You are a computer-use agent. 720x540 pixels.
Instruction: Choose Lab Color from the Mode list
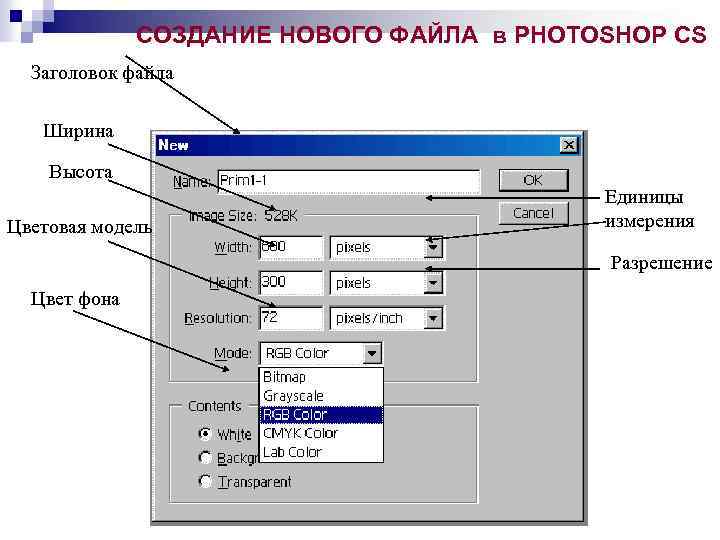pyautogui.click(x=321, y=452)
